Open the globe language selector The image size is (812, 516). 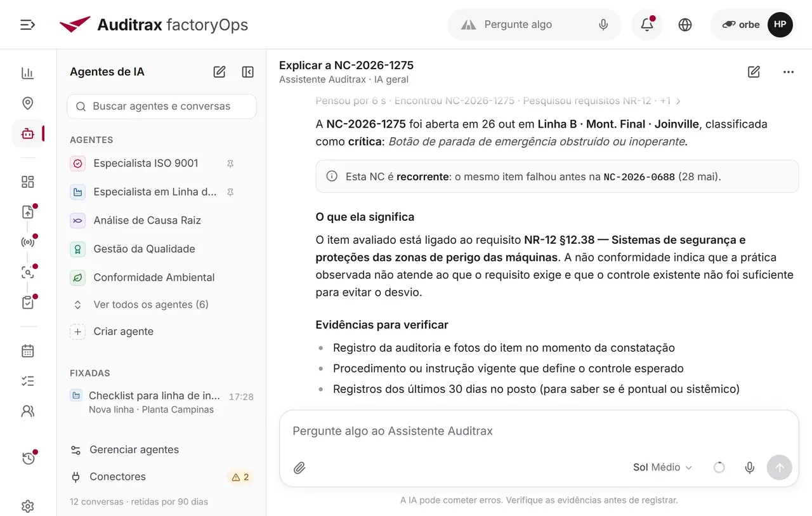click(685, 25)
